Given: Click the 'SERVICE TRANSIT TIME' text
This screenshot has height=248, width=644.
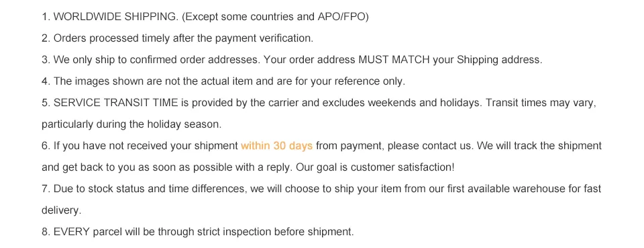Looking at the screenshot, I should 116,103.
